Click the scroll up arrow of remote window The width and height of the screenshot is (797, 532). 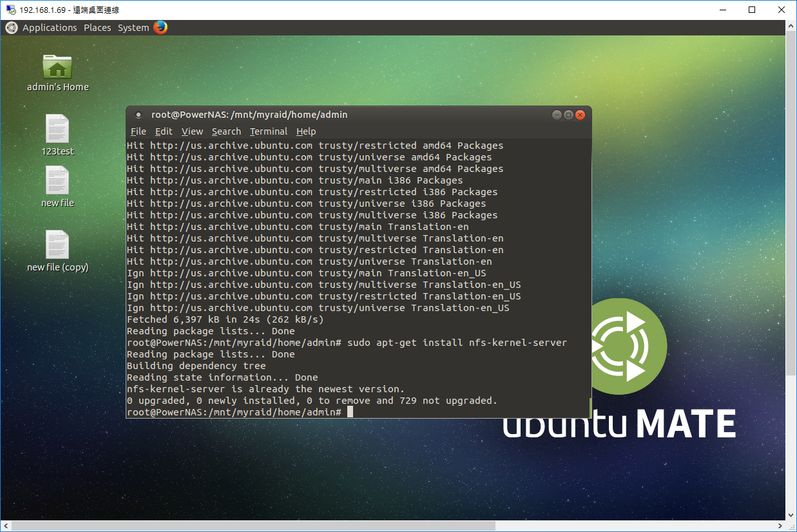(x=791, y=25)
